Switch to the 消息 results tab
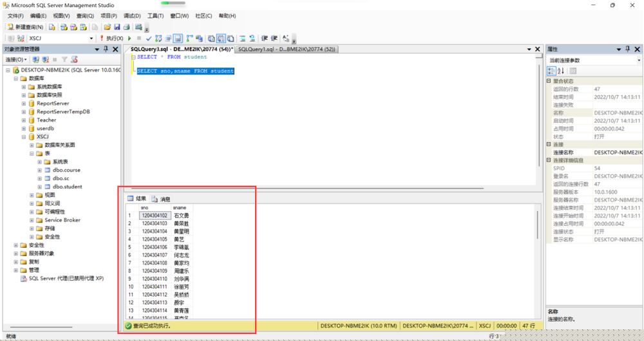The image size is (644, 341). [161, 199]
